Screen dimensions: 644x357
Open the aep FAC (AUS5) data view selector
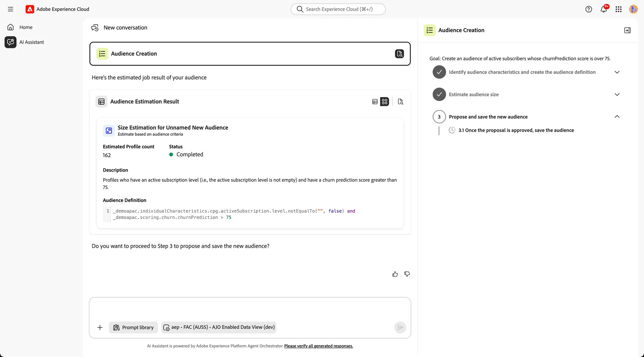219,327
